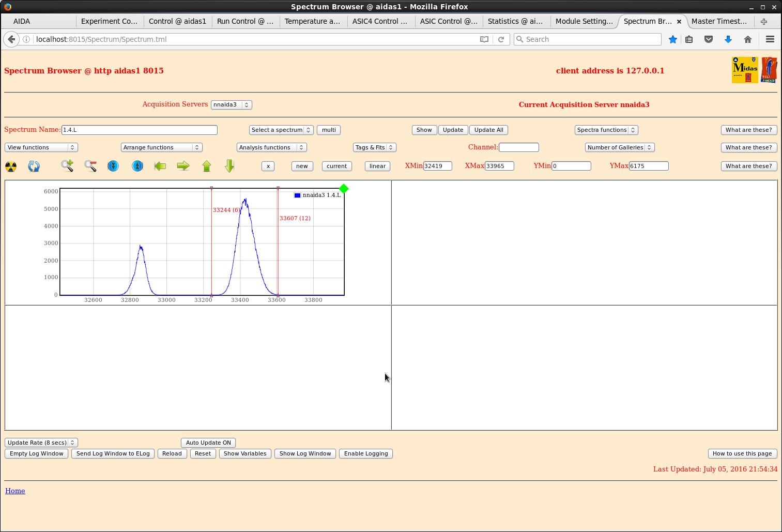Click the XMin field showing 32419
The image size is (782, 532).
(438, 166)
